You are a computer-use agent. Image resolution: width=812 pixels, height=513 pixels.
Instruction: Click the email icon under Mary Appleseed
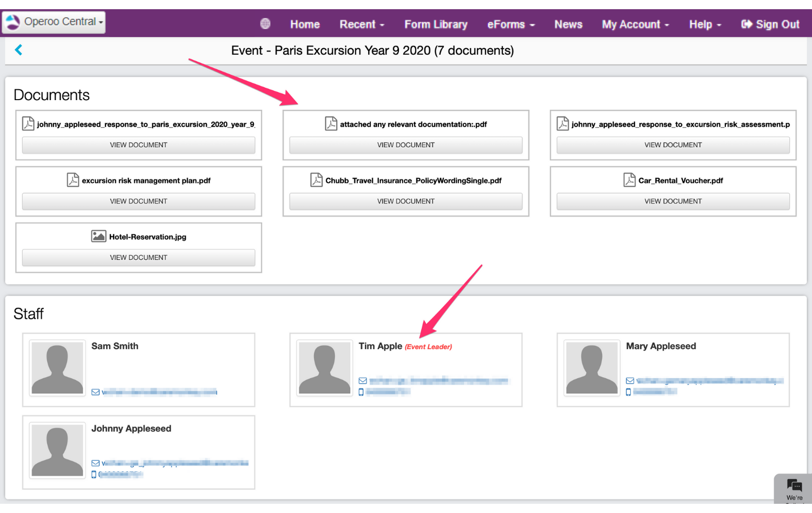[630, 381]
